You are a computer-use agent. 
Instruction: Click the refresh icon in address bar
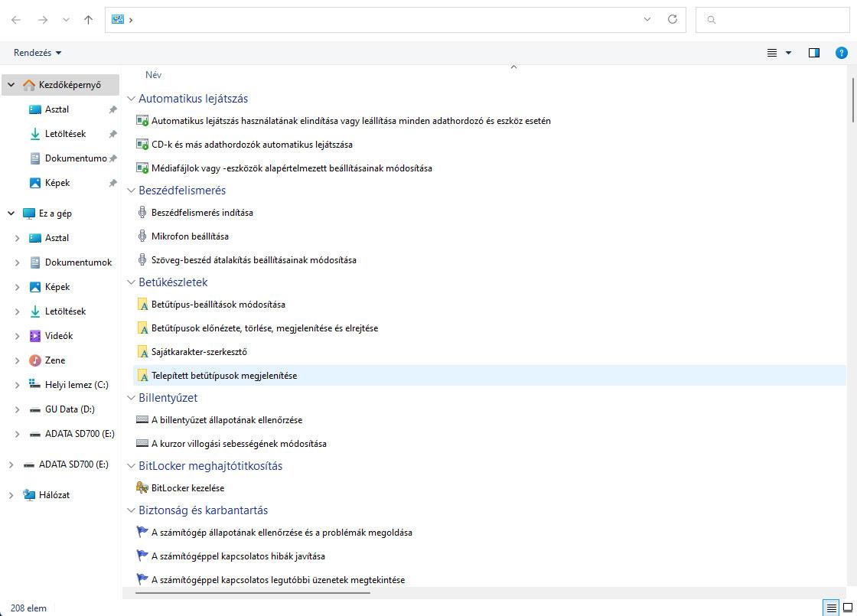tap(673, 19)
